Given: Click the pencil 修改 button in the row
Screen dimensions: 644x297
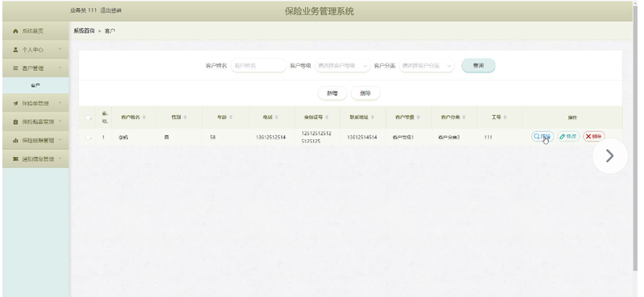Looking at the screenshot, I should [x=568, y=136].
